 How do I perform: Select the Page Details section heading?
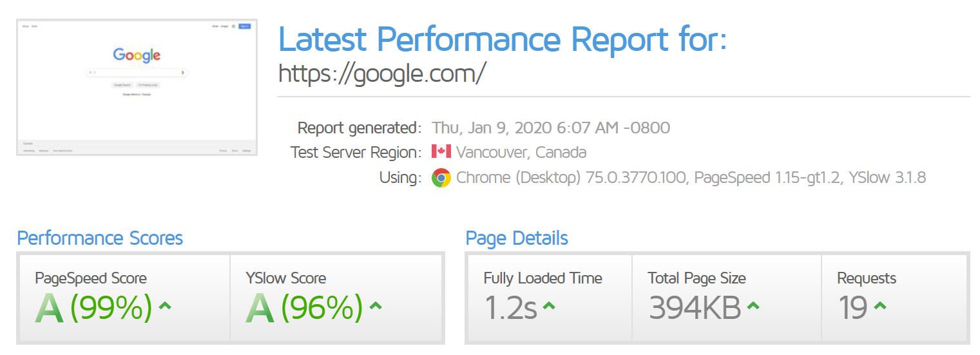(x=517, y=238)
